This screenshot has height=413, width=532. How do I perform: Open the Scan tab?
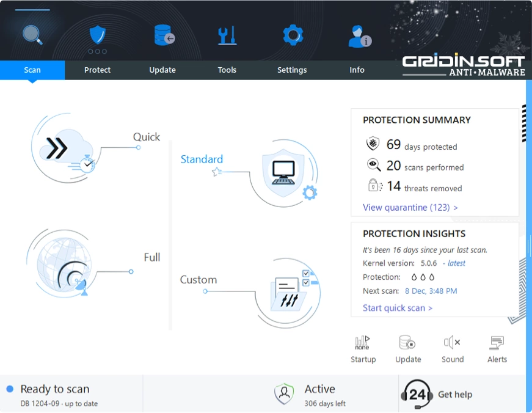[32, 70]
